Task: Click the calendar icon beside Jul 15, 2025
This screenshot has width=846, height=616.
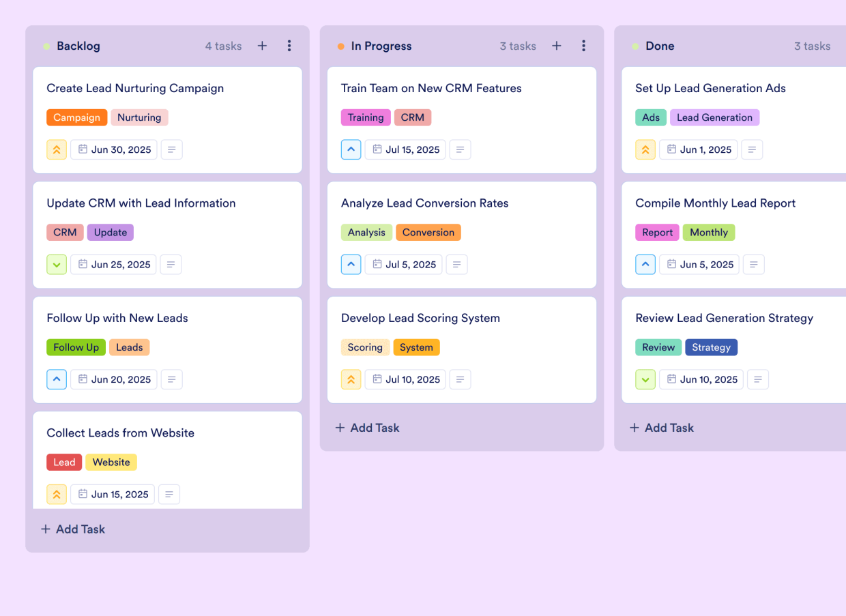Action: pyautogui.click(x=376, y=149)
